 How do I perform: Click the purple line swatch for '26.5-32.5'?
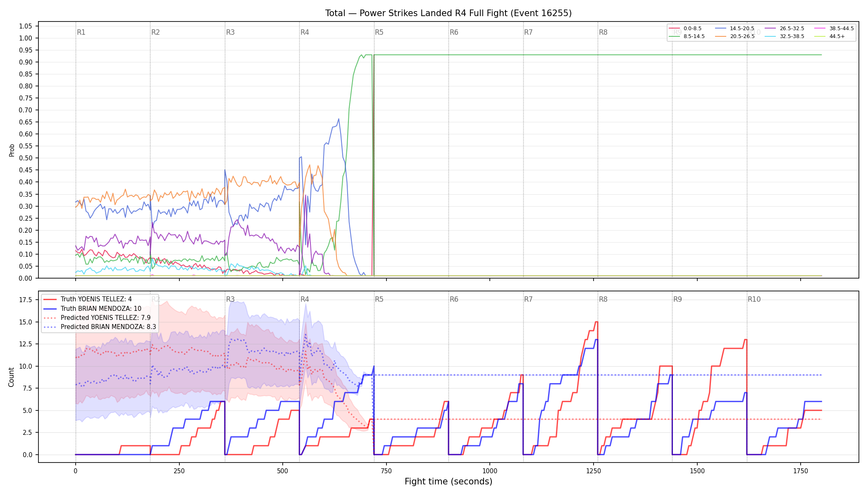tap(770, 29)
